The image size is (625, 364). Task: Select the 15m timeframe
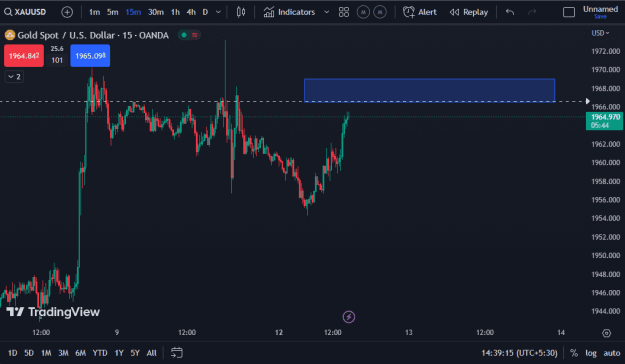(x=133, y=12)
